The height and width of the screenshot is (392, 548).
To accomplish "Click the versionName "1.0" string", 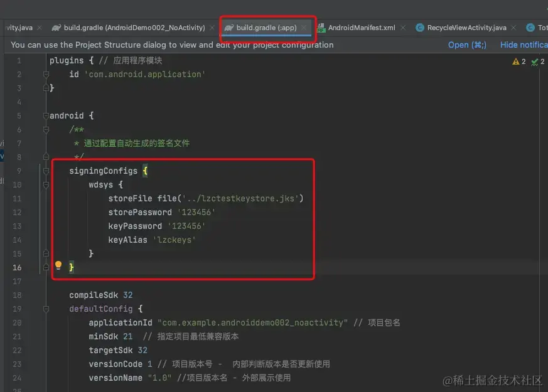I will (x=159, y=378).
